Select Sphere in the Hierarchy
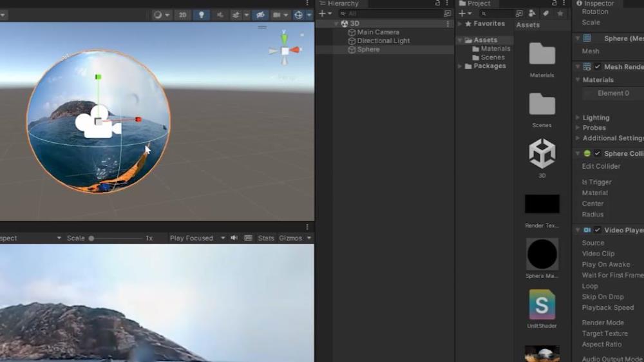Viewport: 644px width, 362px height. pos(368,50)
